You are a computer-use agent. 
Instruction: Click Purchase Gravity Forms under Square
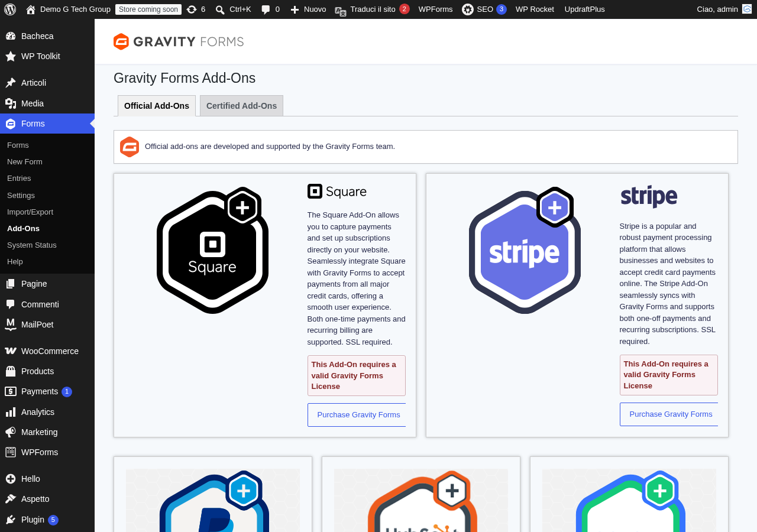coord(357,415)
